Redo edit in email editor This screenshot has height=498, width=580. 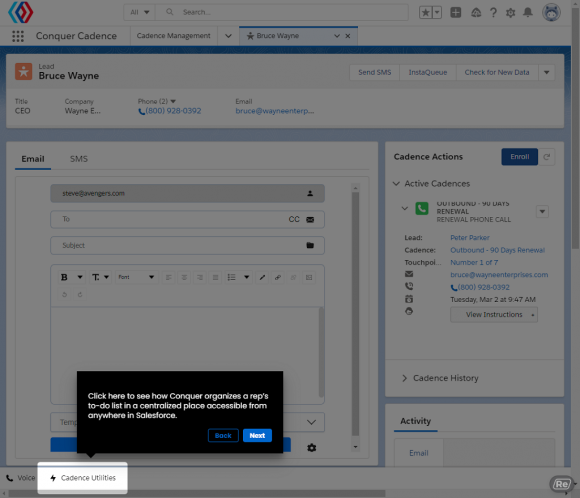tap(80, 295)
